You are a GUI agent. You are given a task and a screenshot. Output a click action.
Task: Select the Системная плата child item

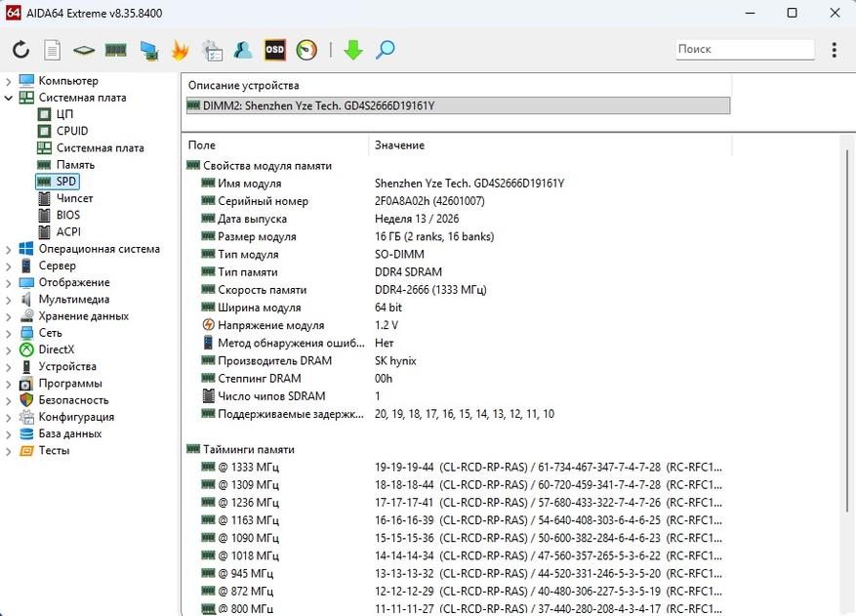(100, 148)
